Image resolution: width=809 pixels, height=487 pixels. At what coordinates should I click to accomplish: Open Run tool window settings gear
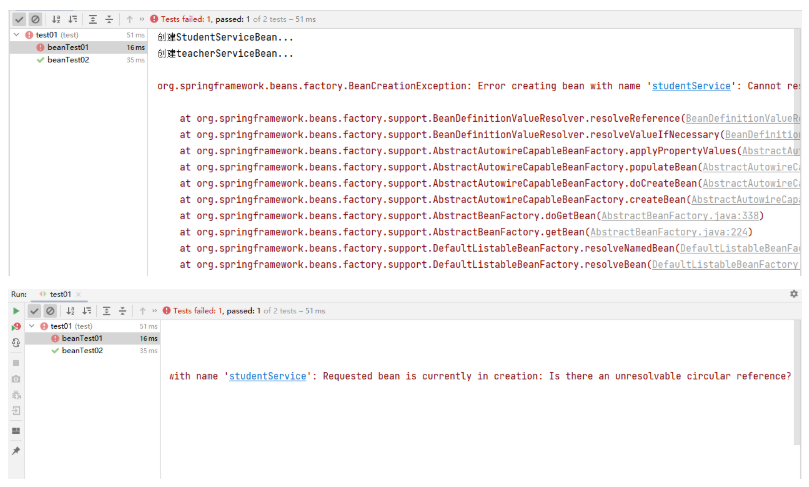tap(794, 294)
